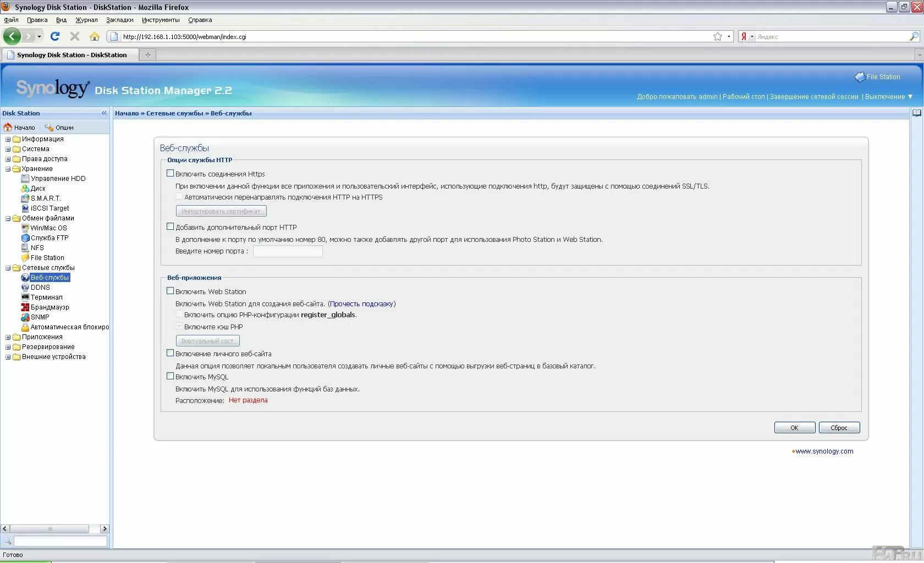Screen dimensions: 924x563
Task: Open the help book icon at right
Action: (916, 113)
